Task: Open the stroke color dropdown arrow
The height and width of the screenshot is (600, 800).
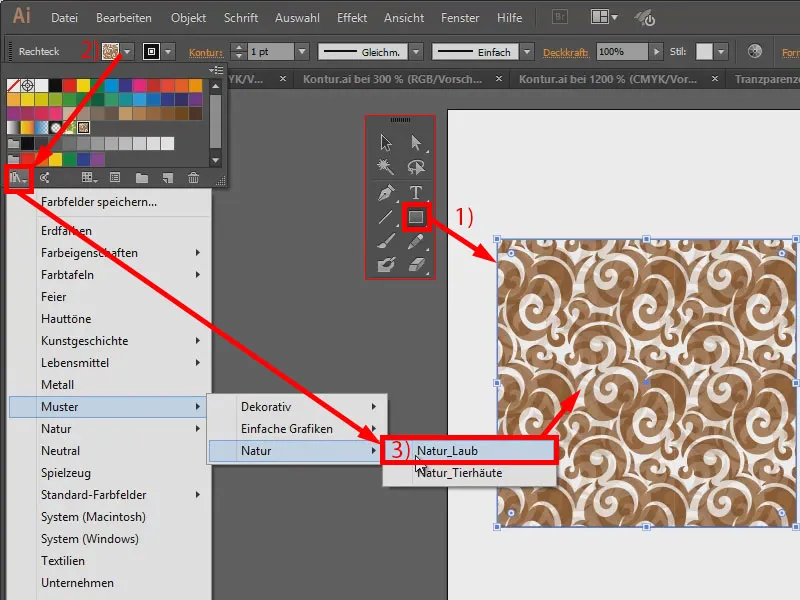Action: click(x=168, y=52)
